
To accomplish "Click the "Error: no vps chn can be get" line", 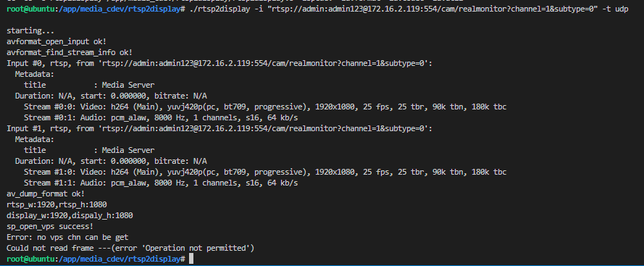I will pyautogui.click(x=67, y=237).
